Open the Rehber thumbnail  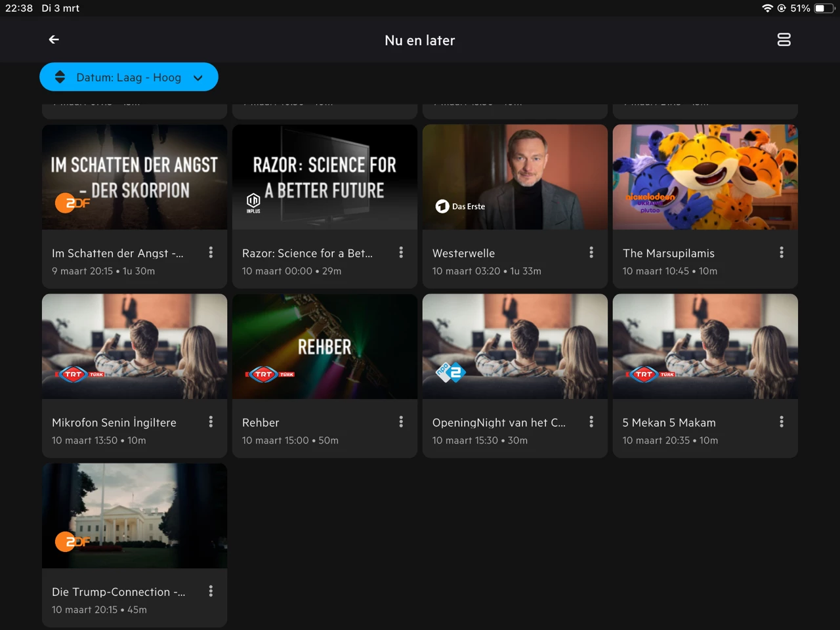pyautogui.click(x=325, y=346)
